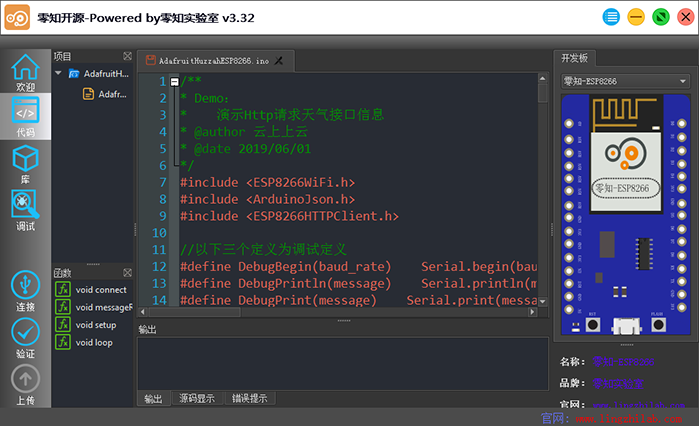Open the 零知实验室 brand link
699x426 pixels.
pos(618,383)
